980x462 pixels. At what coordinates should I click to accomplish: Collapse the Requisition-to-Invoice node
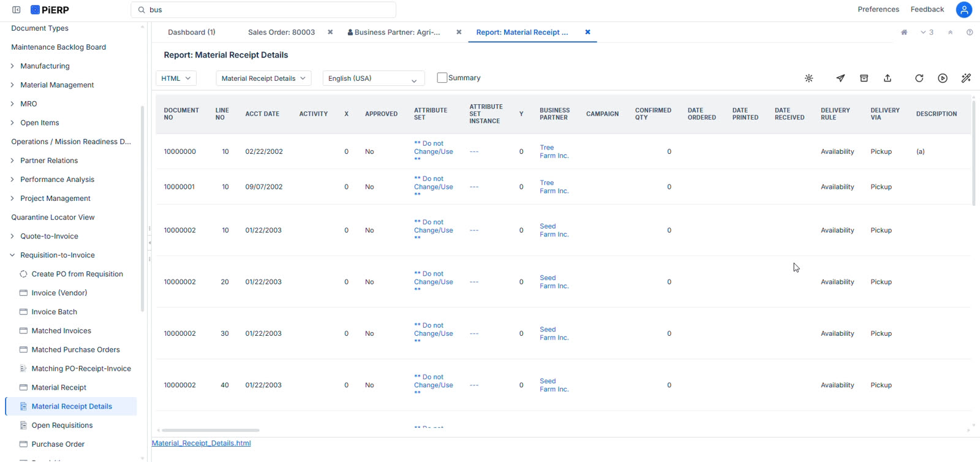click(12, 256)
